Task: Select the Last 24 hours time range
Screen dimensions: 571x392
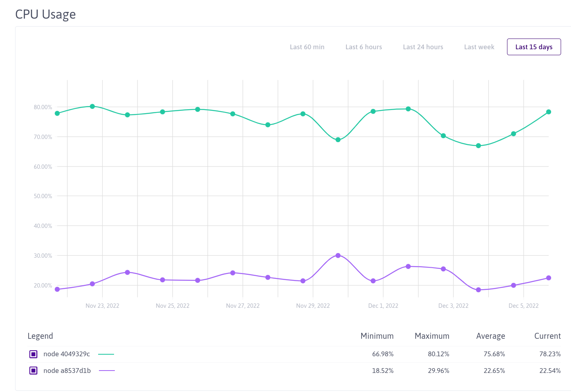Action: [x=423, y=46]
